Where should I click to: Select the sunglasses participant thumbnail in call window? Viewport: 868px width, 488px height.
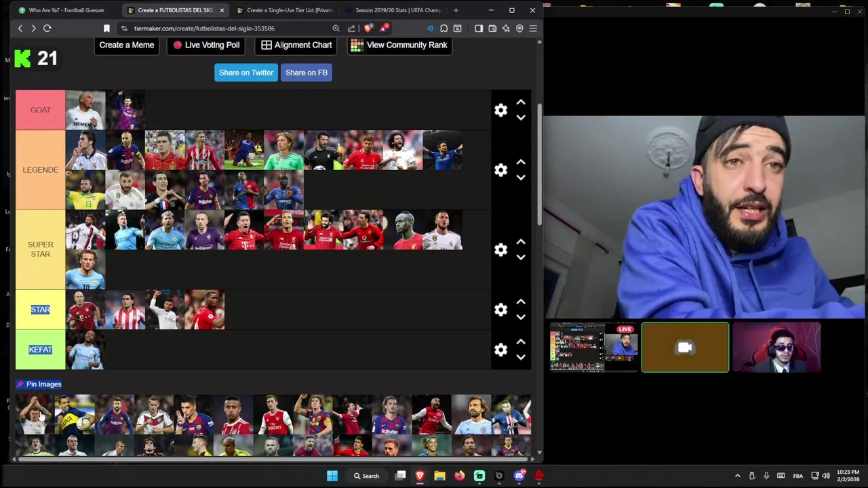click(x=777, y=348)
